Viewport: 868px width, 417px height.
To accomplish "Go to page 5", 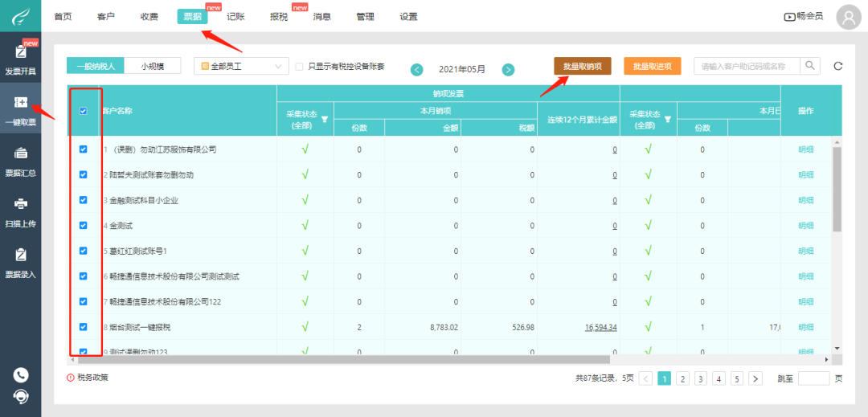I will (x=737, y=379).
